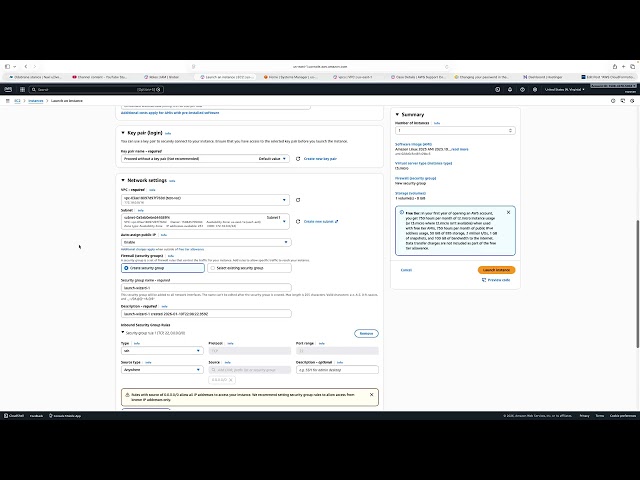Click the CloudShell icon in footer
The image size is (640, 480).
tap(14, 416)
